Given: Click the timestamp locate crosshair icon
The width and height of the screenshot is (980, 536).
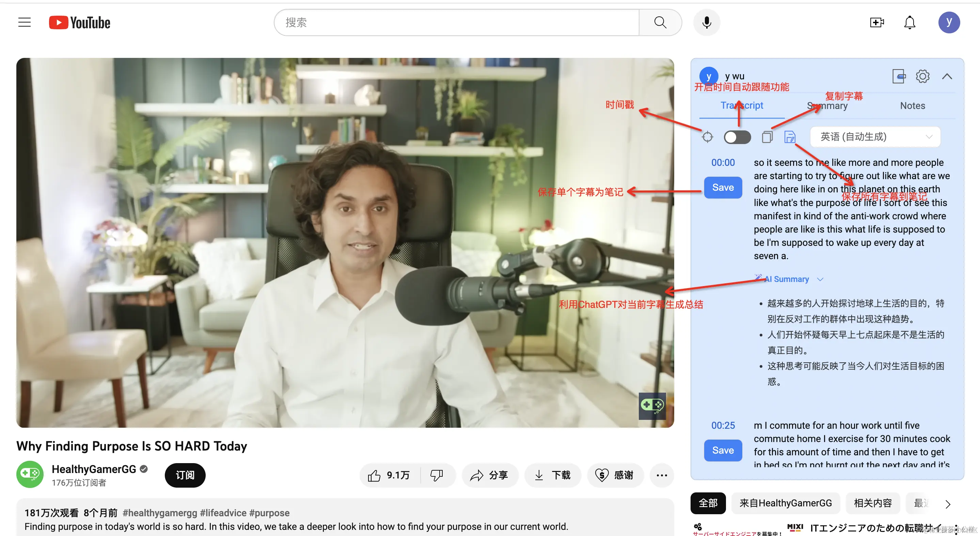Looking at the screenshot, I should coord(707,137).
